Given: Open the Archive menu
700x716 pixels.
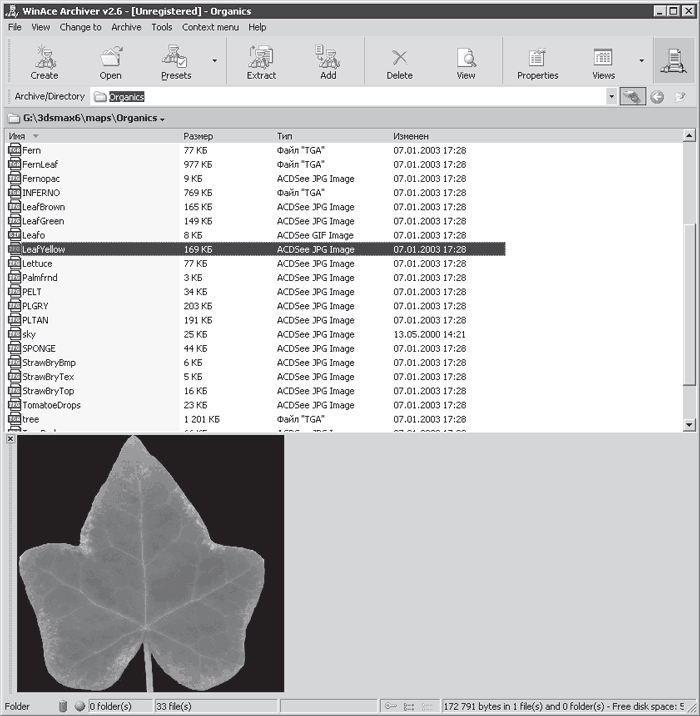Looking at the screenshot, I should tap(126, 27).
